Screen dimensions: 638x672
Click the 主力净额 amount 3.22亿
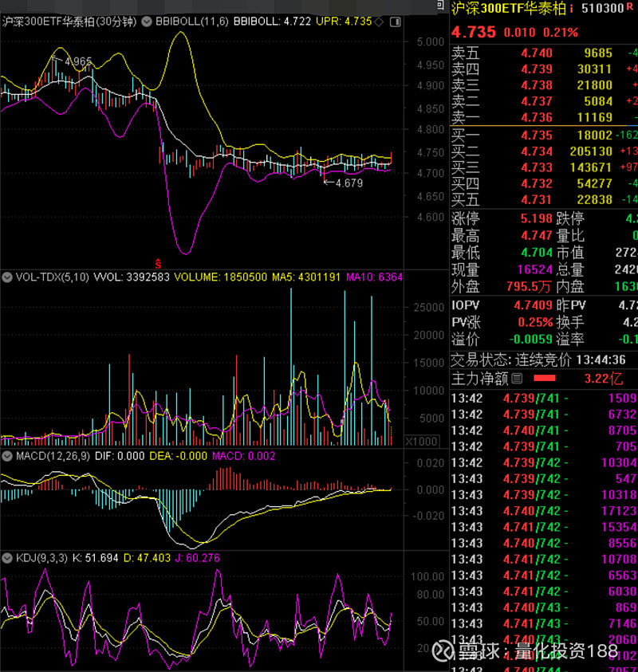pyautogui.click(x=603, y=379)
